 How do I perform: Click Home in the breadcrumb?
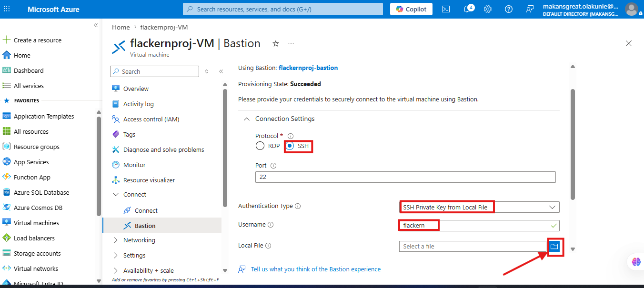[x=121, y=27]
